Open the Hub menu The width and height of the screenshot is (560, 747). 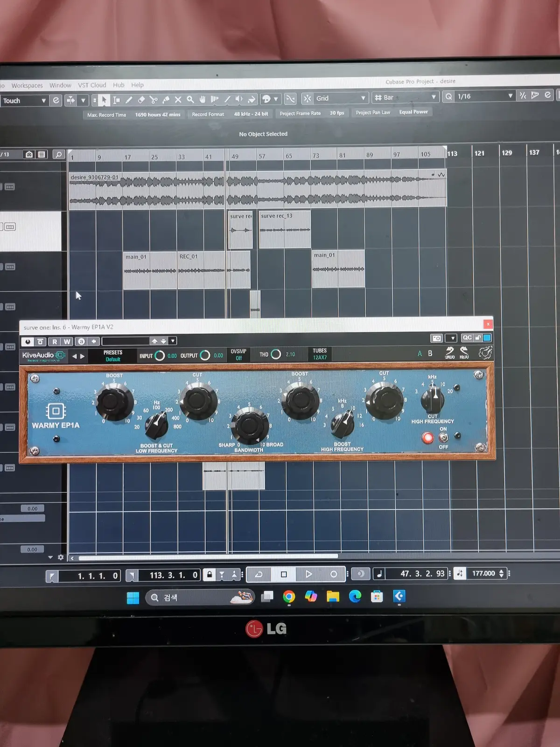(119, 85)
